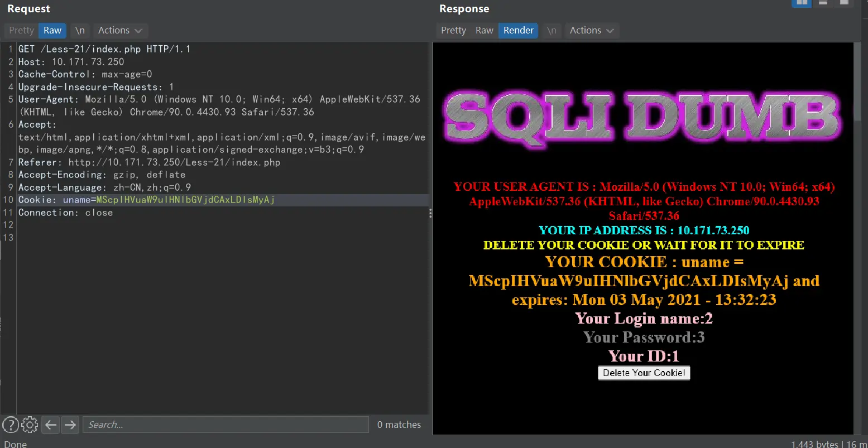This screenshot has height=448, width=868.
Task: Switch Request view to Pretty tab
Action: [x=22, y=30]
